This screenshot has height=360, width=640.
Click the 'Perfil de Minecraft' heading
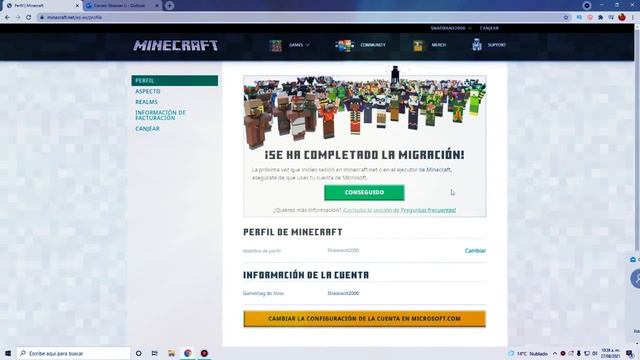pos(293,232)
